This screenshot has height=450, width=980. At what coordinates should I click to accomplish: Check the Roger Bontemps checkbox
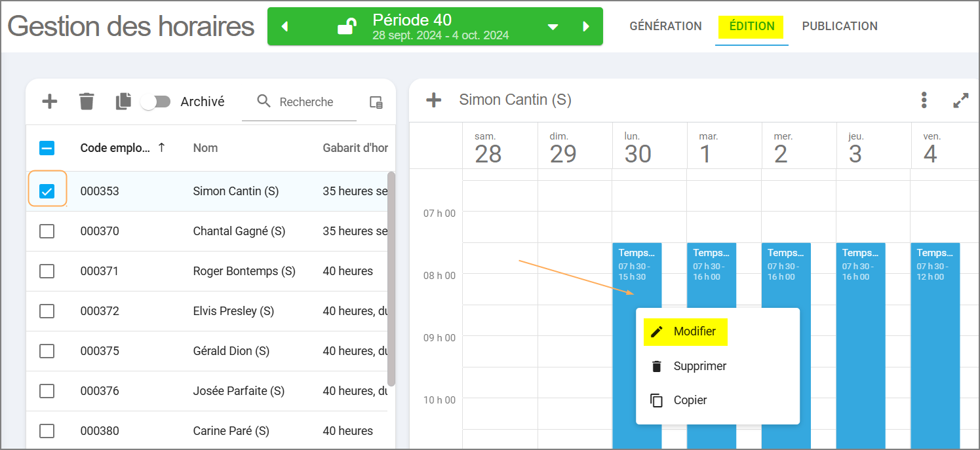coord(47,271)
